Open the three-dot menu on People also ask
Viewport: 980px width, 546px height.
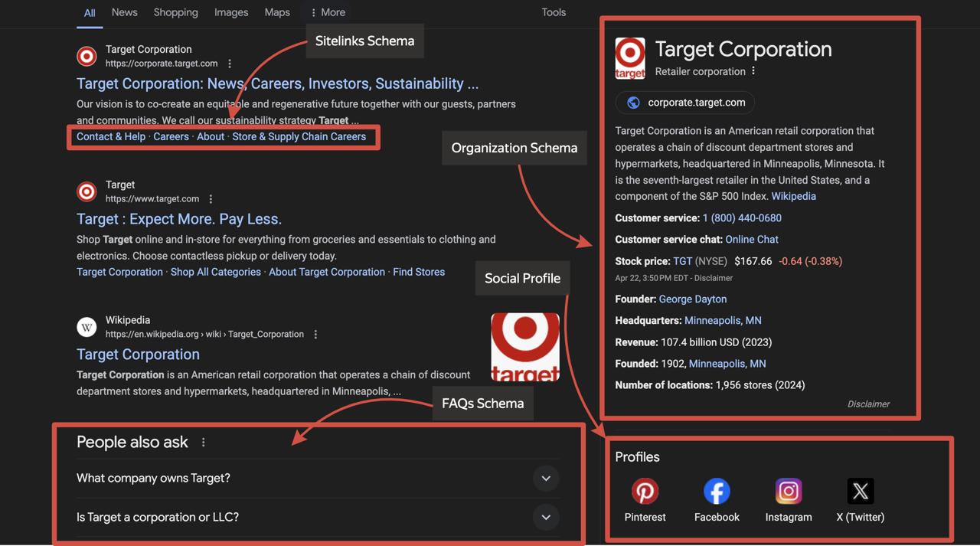pyautogui.click(x=203, y=442)
